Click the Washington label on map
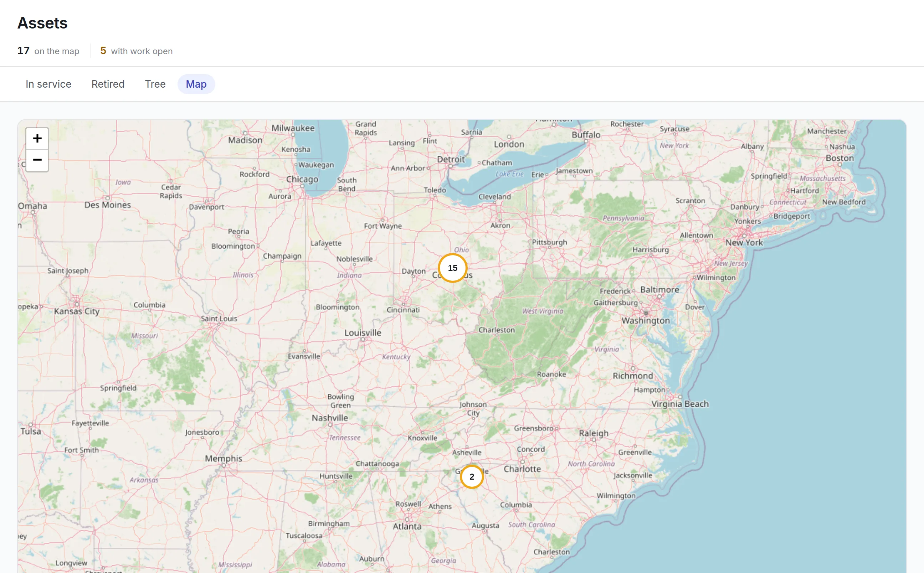The height and width of the screenshot is (573, 924). coord(646,321)
